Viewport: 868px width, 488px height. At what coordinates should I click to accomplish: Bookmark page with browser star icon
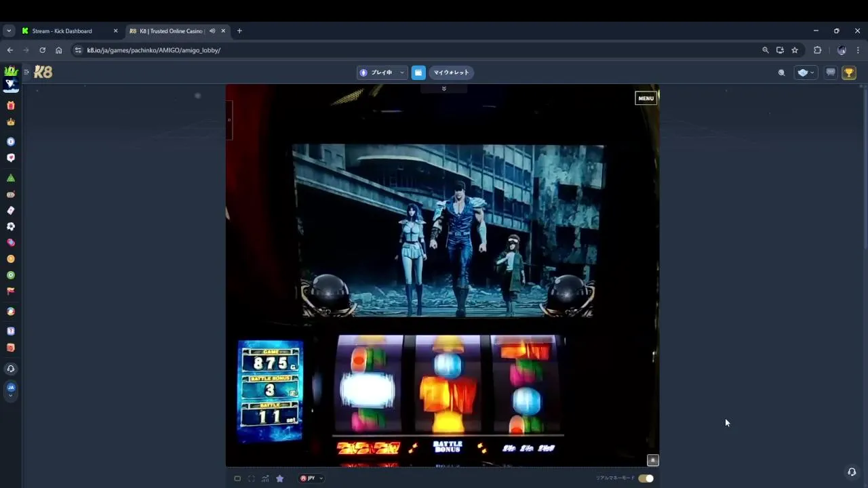795,50
